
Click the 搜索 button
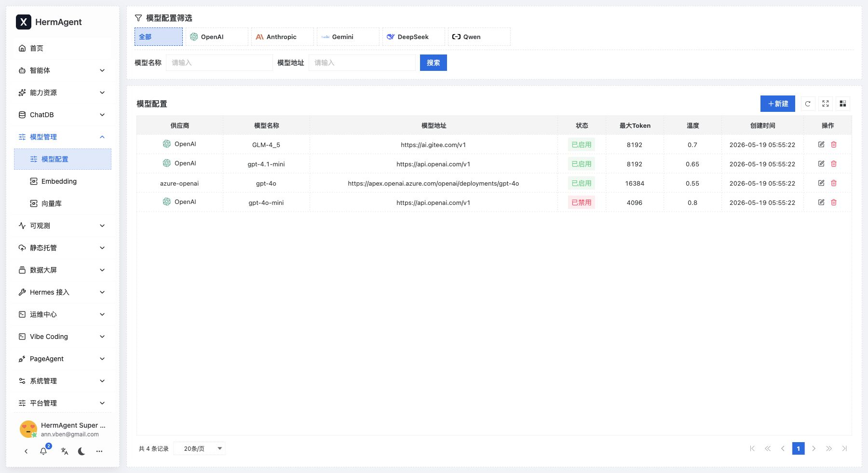(434, 63)
